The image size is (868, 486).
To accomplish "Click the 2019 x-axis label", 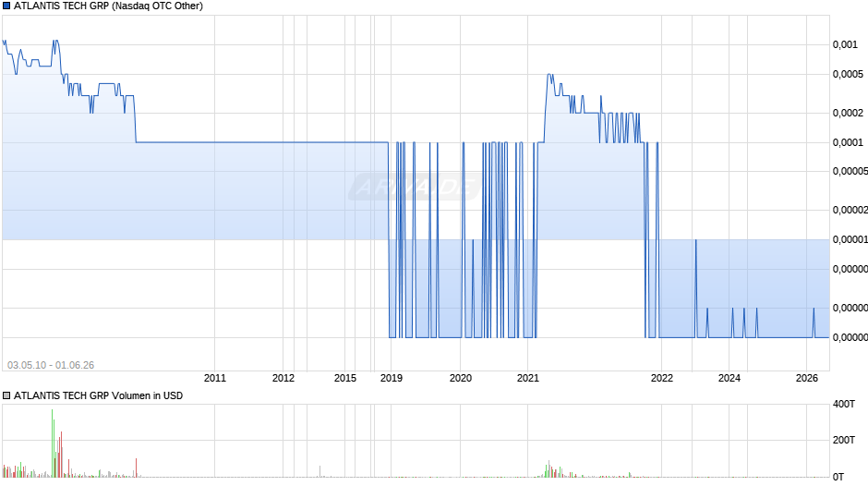I will pos(391,378).
